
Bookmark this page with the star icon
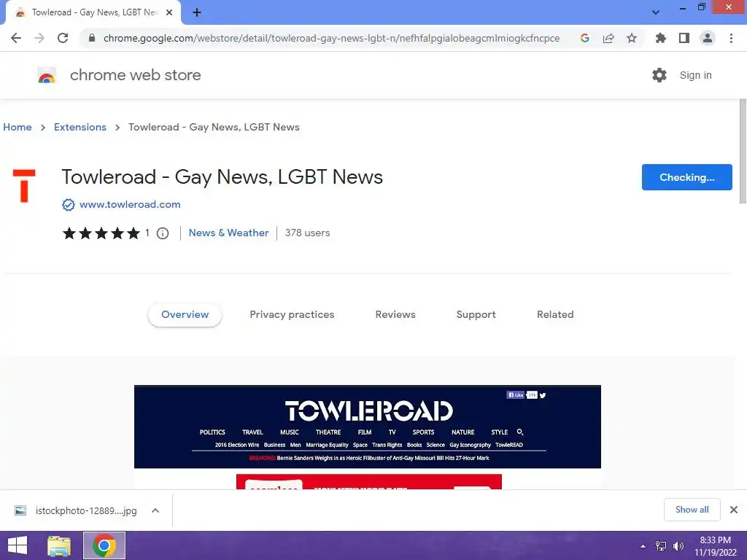pos(632,38)
